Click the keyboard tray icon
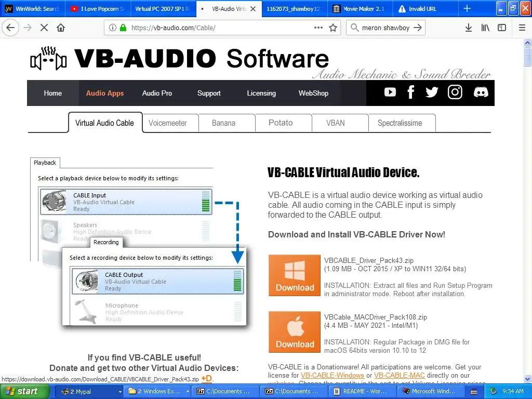532x399 pixels. pos(474,392)
